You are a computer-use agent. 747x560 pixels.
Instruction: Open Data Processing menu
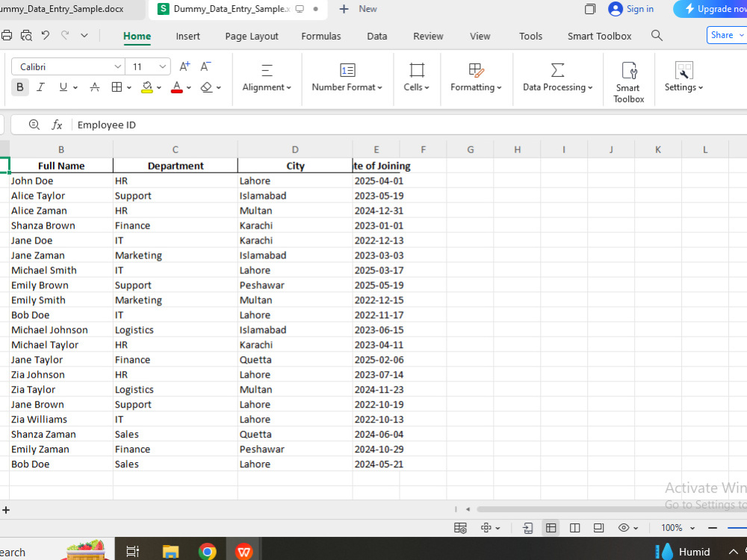click(x=558, y=78)
